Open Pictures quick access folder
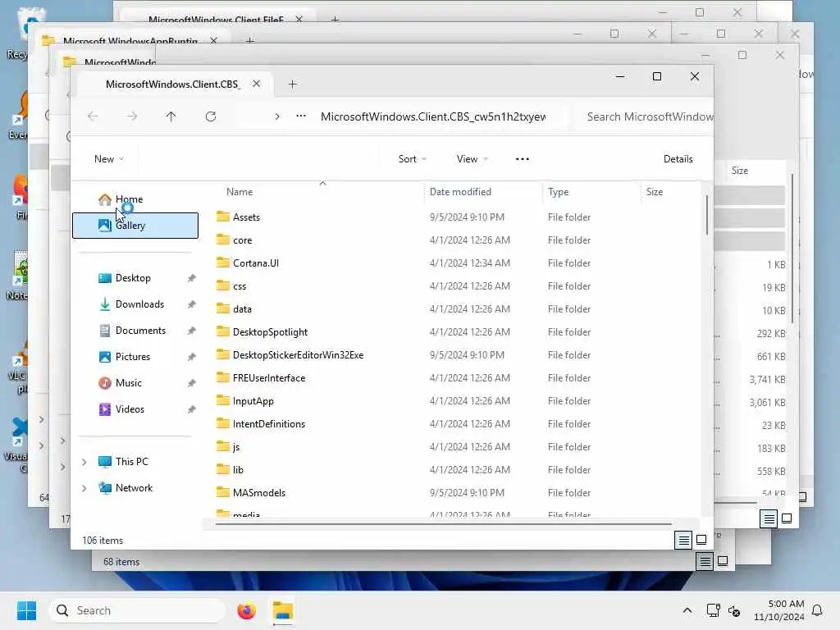Image resolution: width=840 pixels, height=630 pixels. point(132,357)
